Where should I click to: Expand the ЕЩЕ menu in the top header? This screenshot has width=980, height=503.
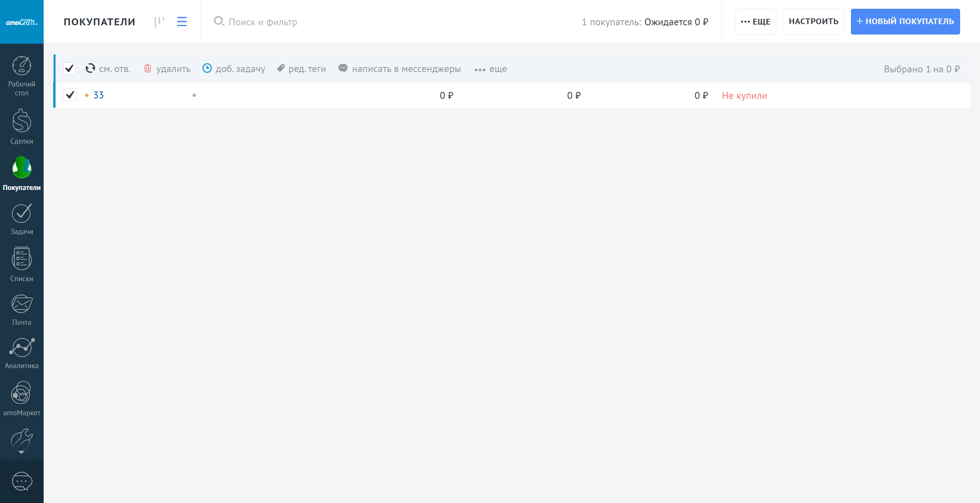click(x=755, y=22)
